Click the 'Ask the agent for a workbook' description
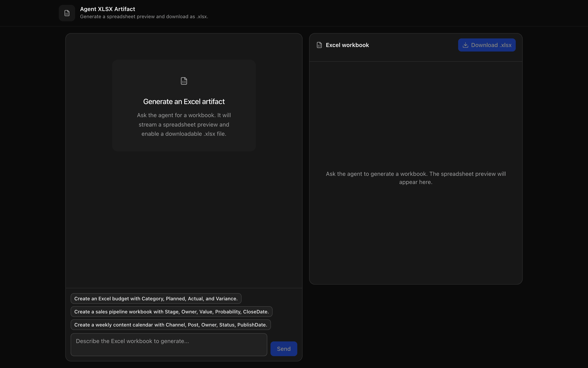This screenshot has width=588, height=368. click(184, 124)
